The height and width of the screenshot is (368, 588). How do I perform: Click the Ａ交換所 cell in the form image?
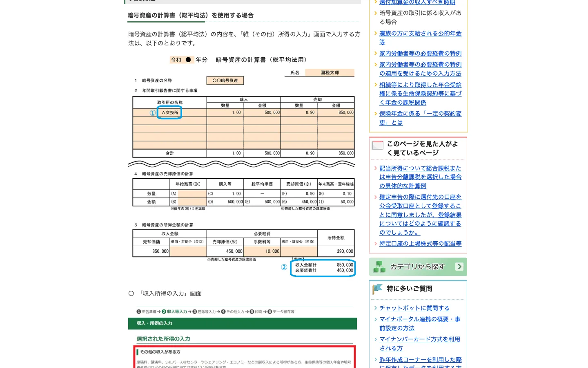pyautogui.click(x=169, y=112)
